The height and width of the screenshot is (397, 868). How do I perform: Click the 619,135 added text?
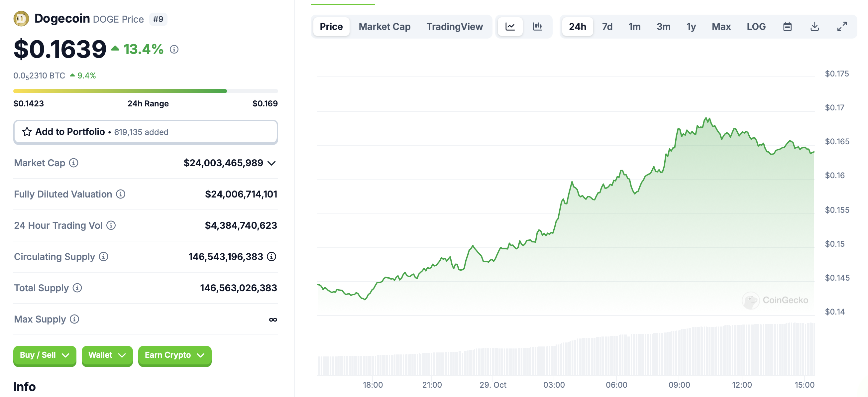141,132
